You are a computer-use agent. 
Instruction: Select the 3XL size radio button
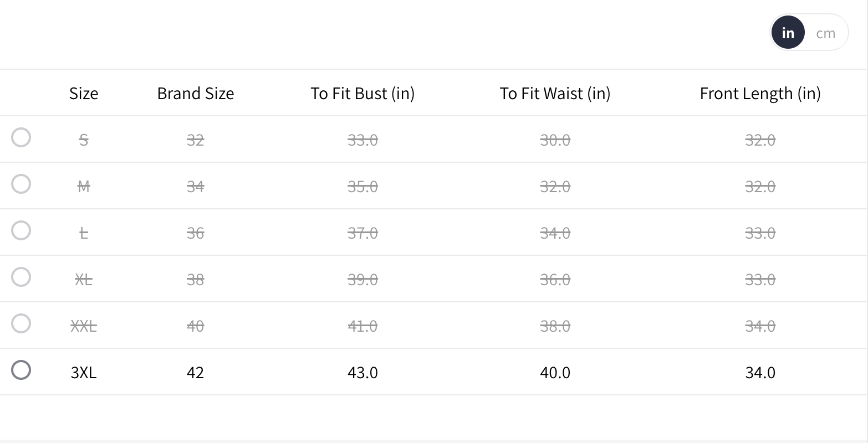pos(21,370)
